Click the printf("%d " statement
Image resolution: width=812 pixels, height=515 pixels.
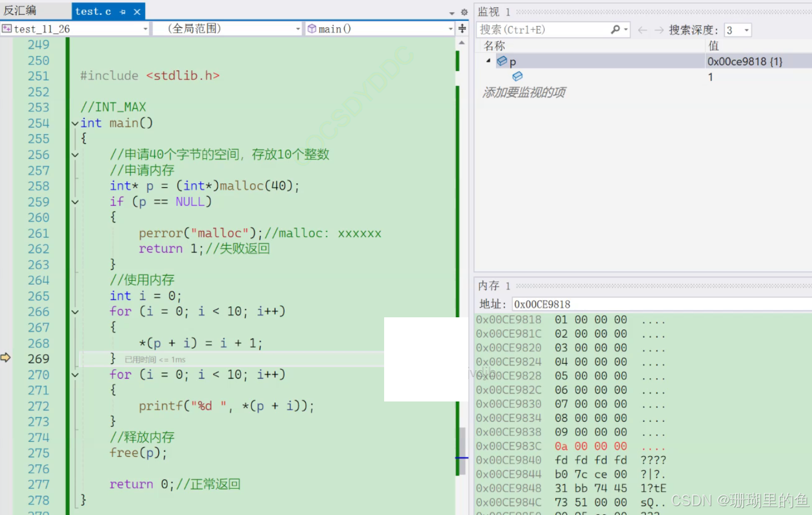click(226, 406)
